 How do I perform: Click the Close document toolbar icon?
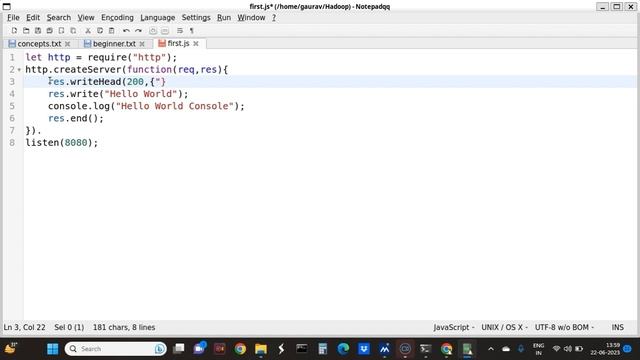(x=61, y=31)
